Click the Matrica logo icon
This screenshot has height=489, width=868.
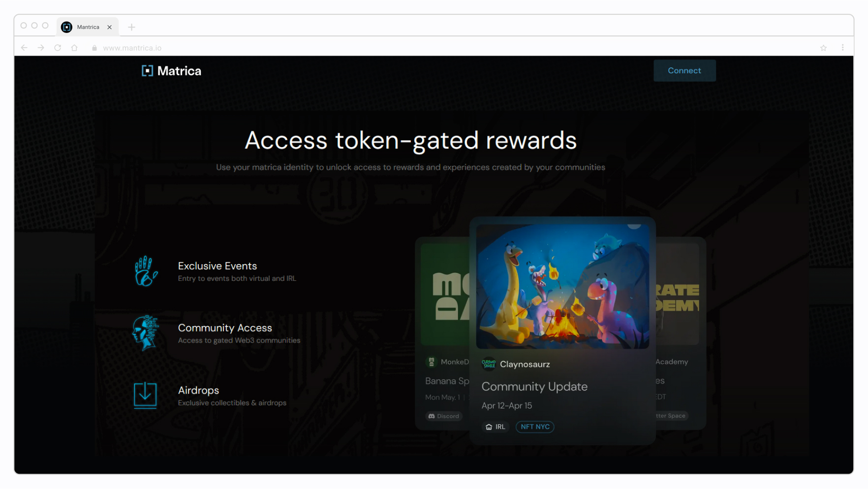point(147,71)
